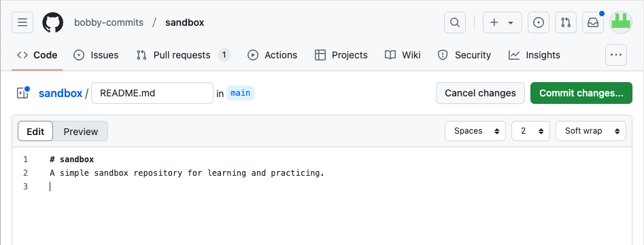Open the Wiki tab
Screen dimensions: 644x245
(x=403, y=55)
